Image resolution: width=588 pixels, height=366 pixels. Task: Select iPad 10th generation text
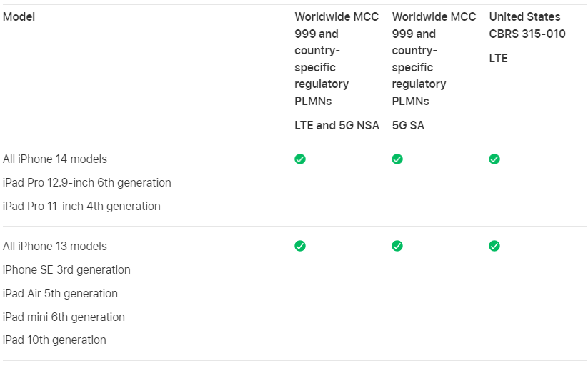pos(54,340)
